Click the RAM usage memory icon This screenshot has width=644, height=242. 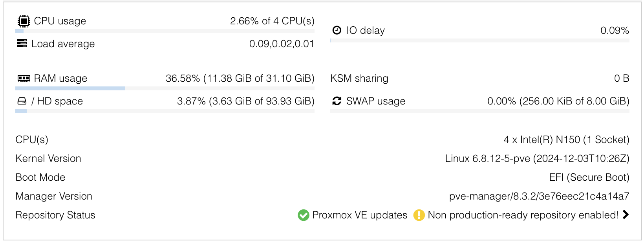tap(24, 78)
